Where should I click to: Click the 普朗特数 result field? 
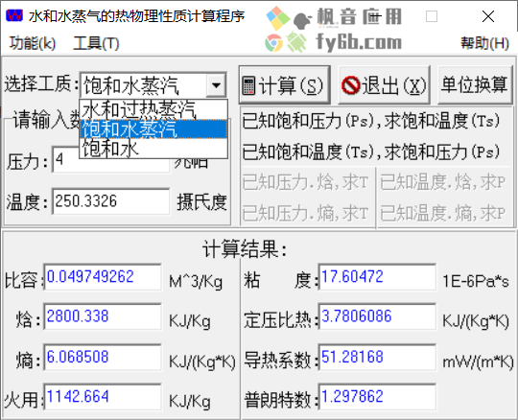pos(377,397)
